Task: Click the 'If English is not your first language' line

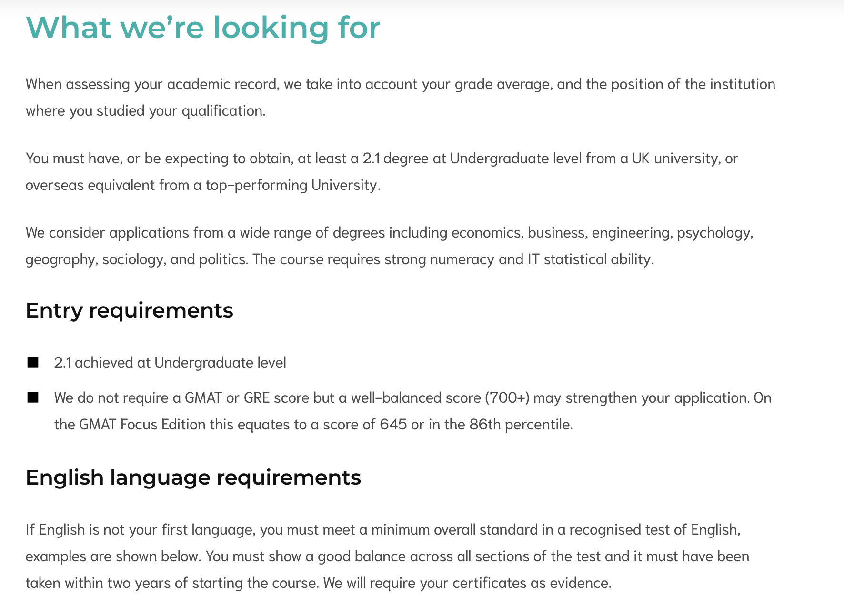Action: (x=383, y=530)
